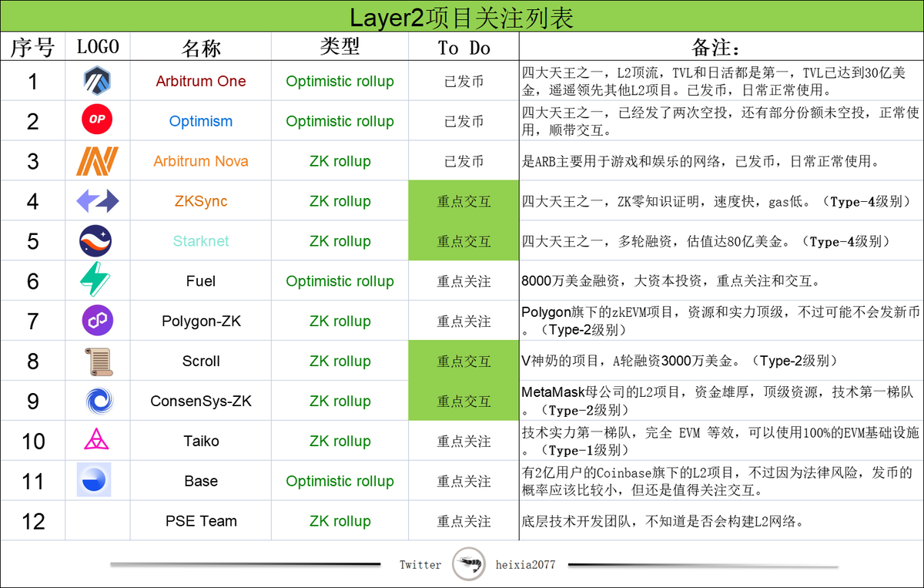Select the 'Polygon-ZK' name cell
Image resolution: width=924 pixels, height=588 pixels.
(201, 321)
